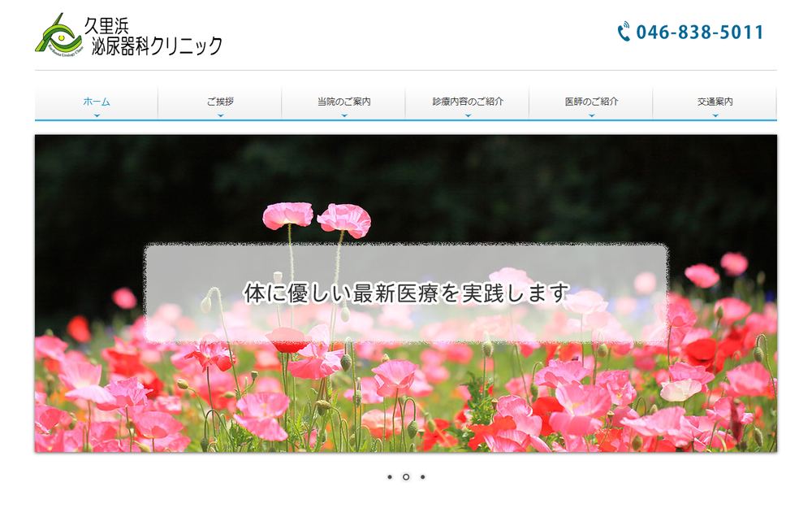Expand the arrow under 医師のご紹介
Screen dimensions: 812x508
point(591,115)
